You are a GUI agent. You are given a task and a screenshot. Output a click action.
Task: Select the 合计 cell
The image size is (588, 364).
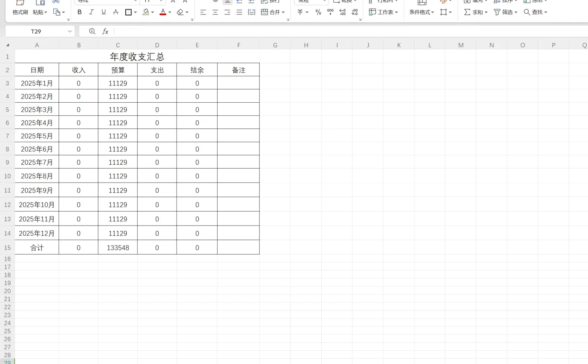click(x=37, y=248)
